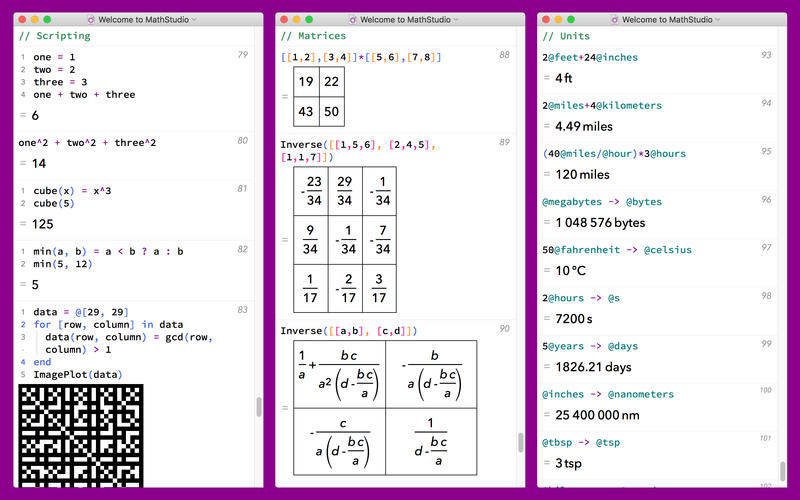The height and width of the screenshot is (500, 800).
Task: Click the 'Inverse([[1,5,6], [2,4,5],' expression
Action: click(x=358, y=145)
